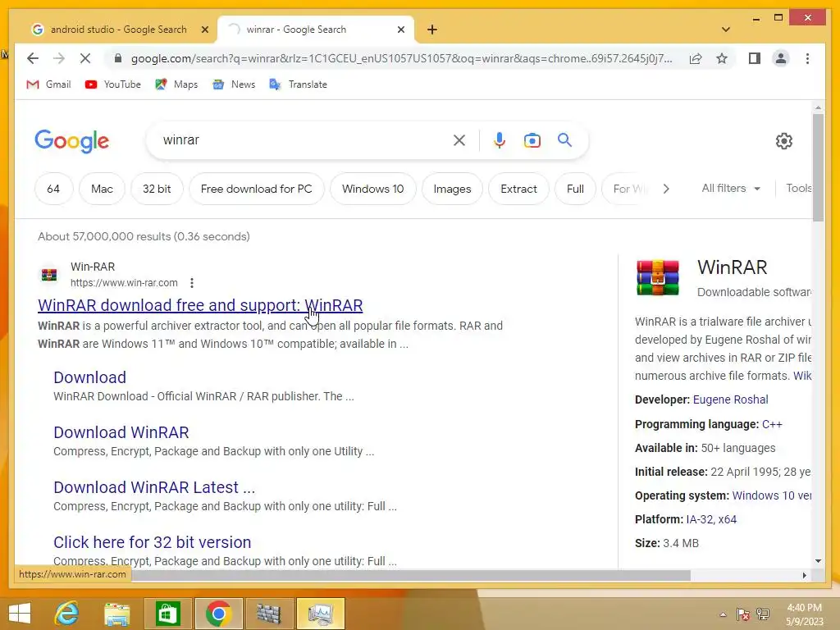Screen dimensions: 840x630
Task: Click the vertical scrollbar thumb
Action: (818, 167)
